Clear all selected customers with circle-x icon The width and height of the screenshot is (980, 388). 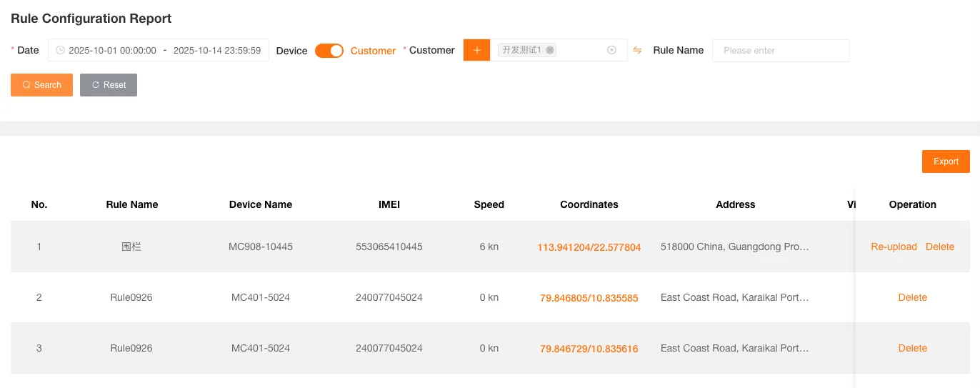click(611, 50)
